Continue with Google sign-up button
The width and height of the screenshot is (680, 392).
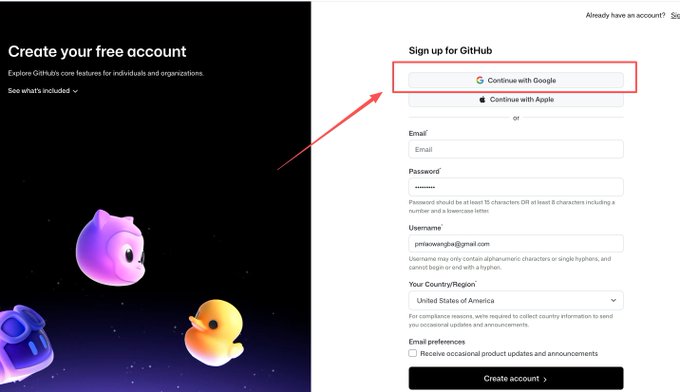pyautogui.click(x=516, y=80)
